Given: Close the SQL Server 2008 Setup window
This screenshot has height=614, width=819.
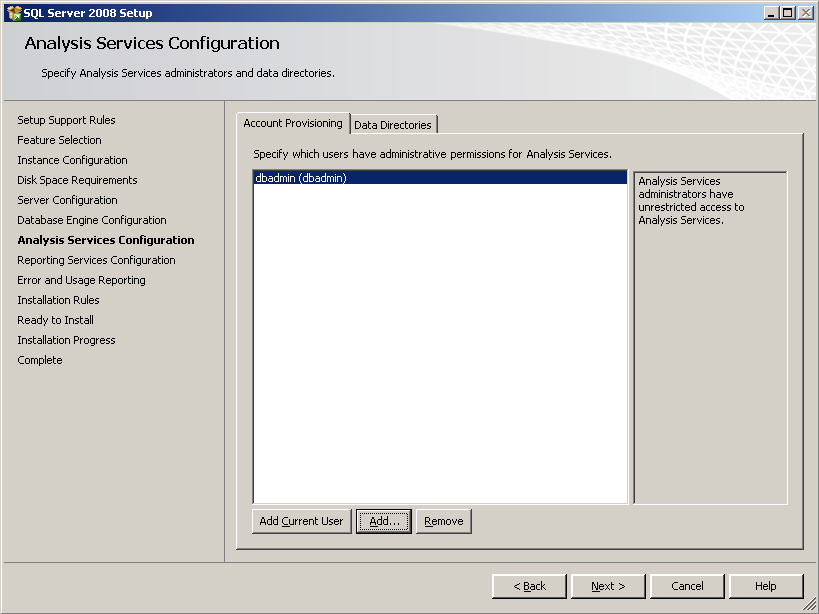Looking at the screenshot, I should (x=805, y=13).
